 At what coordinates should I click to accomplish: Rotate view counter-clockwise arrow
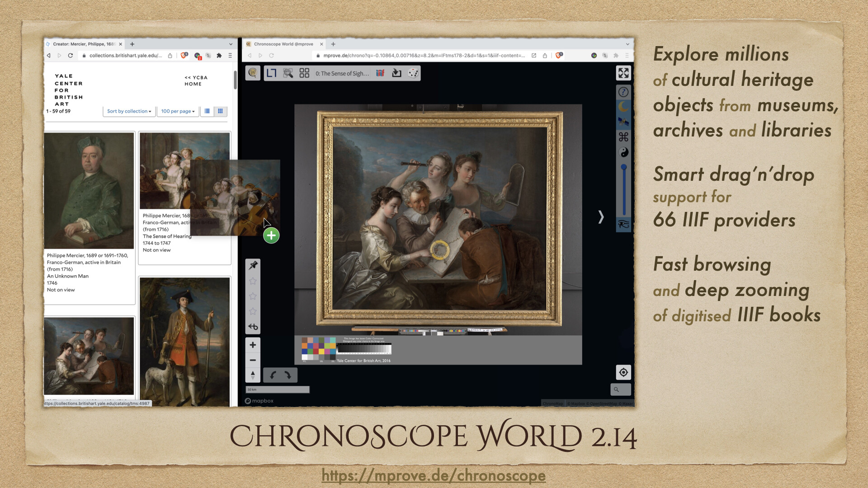click(x=273, y=375)
